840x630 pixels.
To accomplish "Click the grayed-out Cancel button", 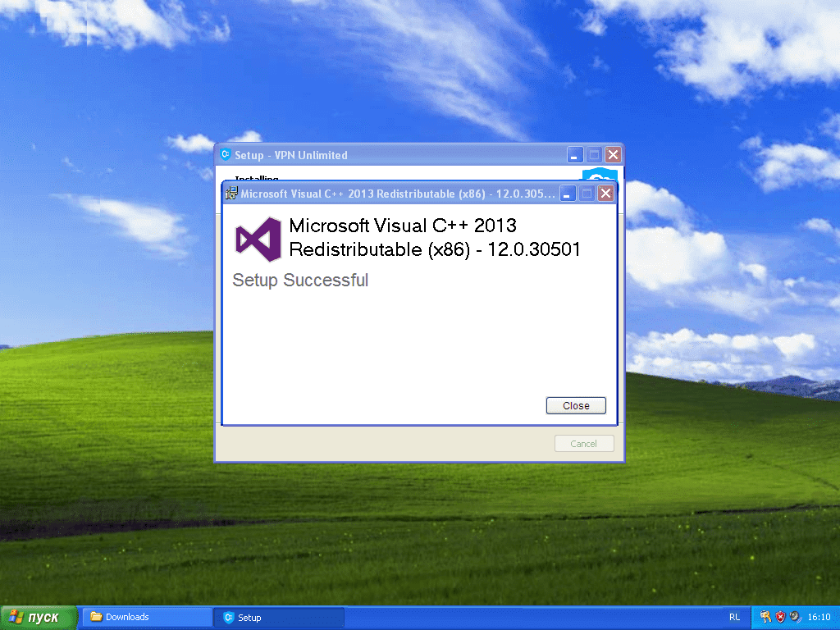I will coord(584,443).
